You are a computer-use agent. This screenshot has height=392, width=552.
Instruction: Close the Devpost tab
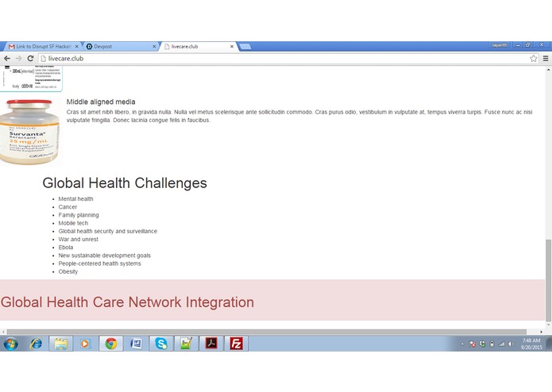click(x=154, y=46)
